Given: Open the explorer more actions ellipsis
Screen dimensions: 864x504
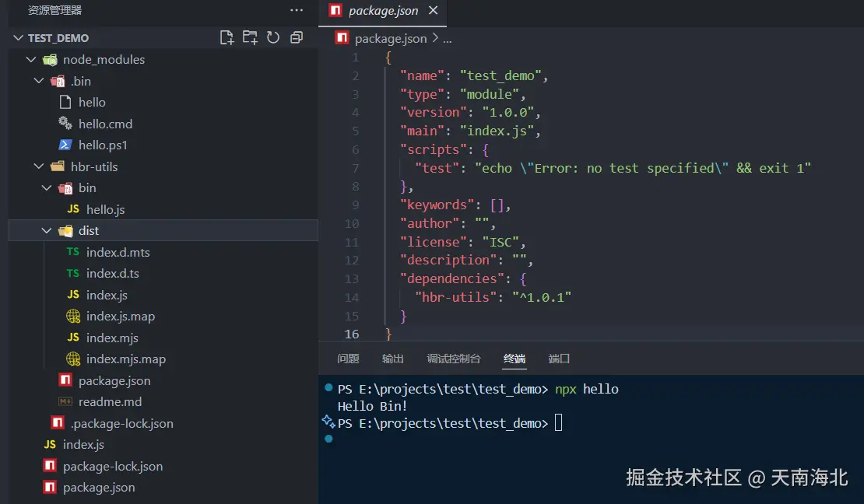Looking at the screenshot, I should tap(297, 10).
